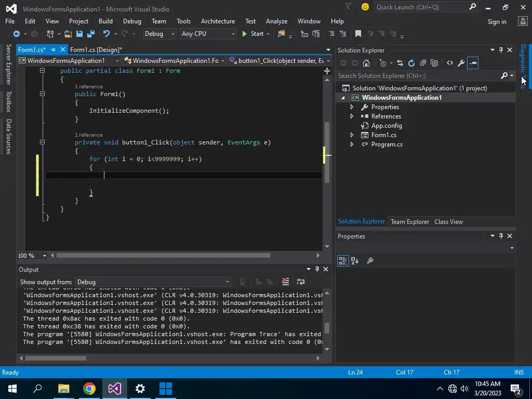
Task: Select App.config in Solution Explorer
Action: pyautogui.click(x=387, y=126)
